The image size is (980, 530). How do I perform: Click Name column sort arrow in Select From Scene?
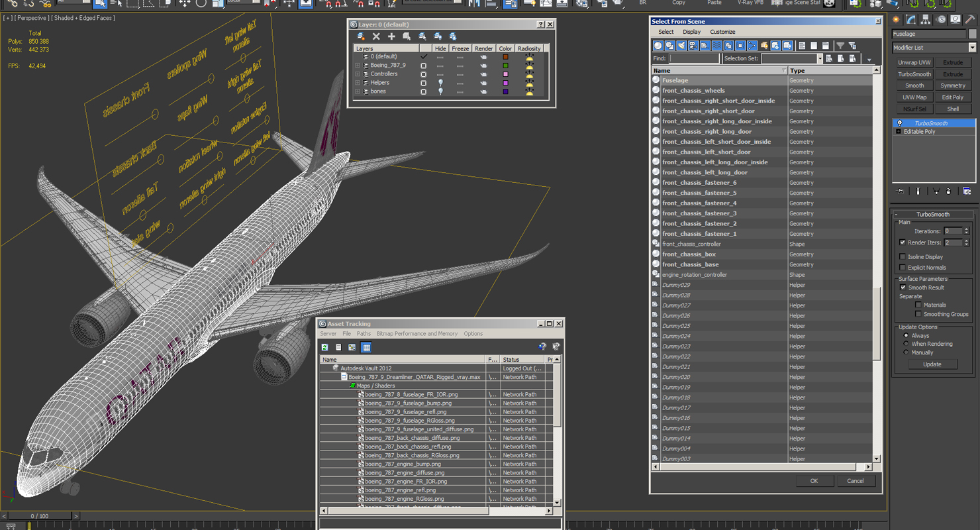coord(783,70)
